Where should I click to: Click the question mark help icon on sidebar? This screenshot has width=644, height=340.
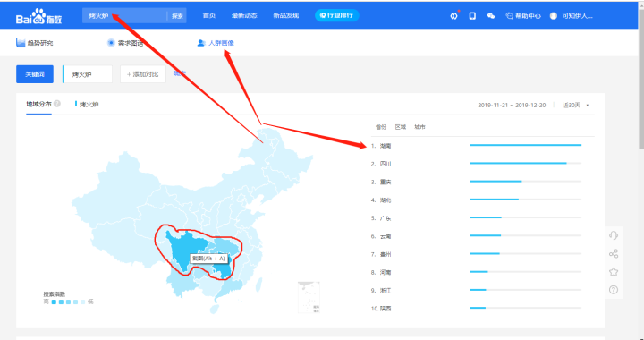(614, 290)
